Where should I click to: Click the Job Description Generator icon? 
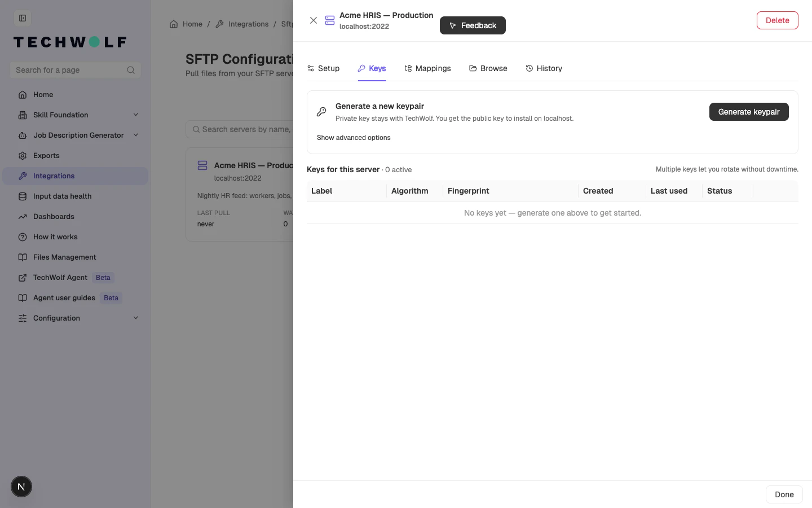click(23, 135)
